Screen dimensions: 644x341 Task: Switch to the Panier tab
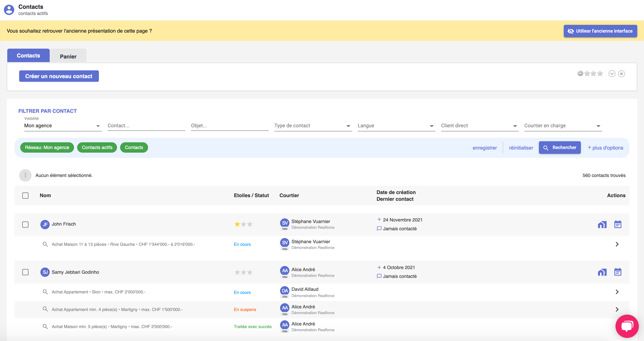(68, 56)
